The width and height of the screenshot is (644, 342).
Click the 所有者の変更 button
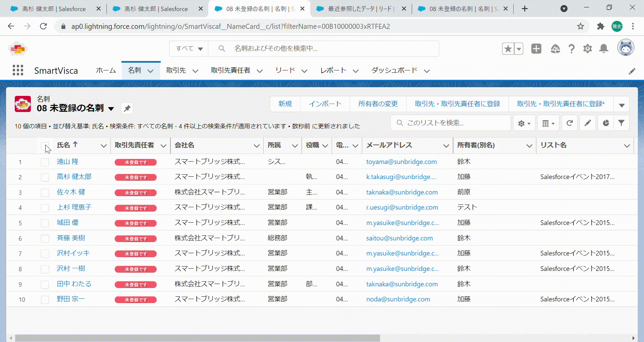point(378,104)
